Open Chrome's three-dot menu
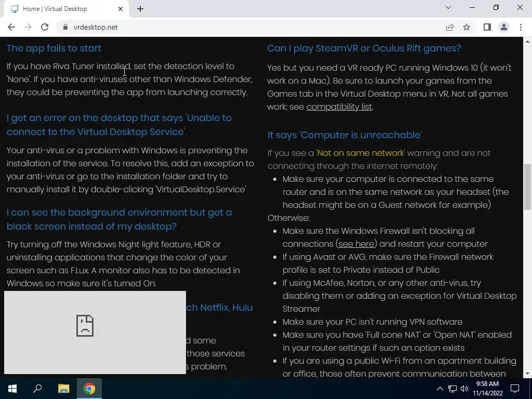532x399 pixels. pyautogui.click(x=521, y=27)
